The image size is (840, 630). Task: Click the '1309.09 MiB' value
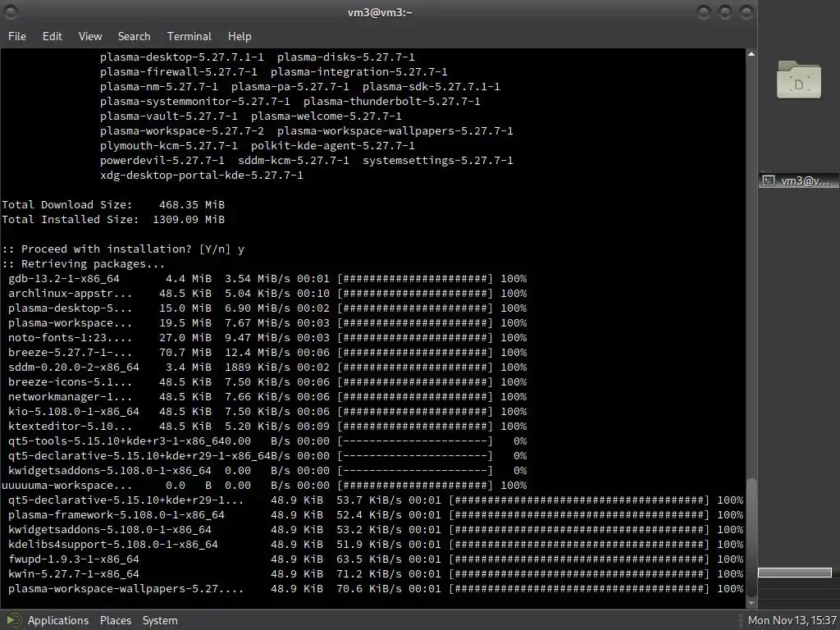coord(189,219)
